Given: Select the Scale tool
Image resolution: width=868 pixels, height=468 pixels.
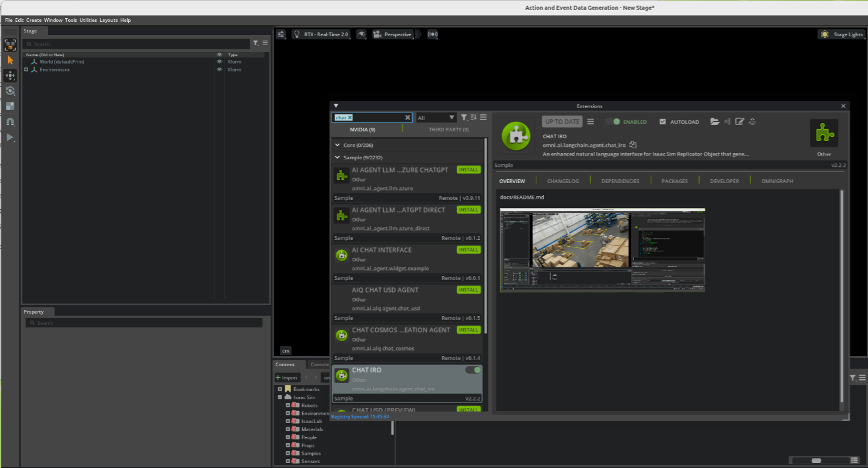Looking at the screenshot, I should coord(9,106).
